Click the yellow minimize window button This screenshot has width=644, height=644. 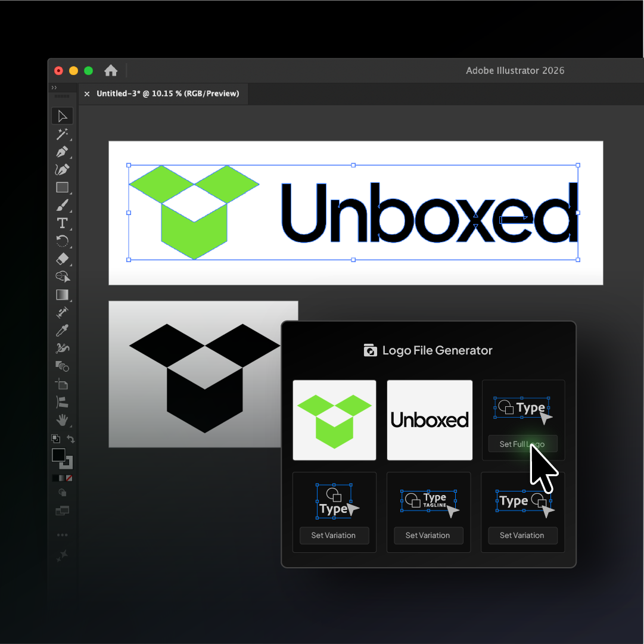click(73, 71)
